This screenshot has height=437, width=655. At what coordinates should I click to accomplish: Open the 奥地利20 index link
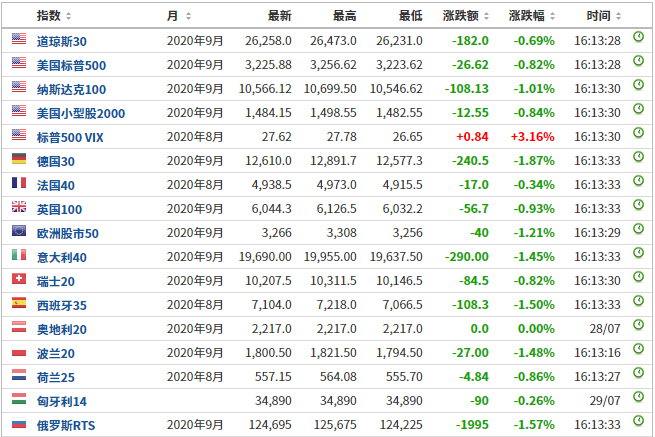click(x=62, y=330)
